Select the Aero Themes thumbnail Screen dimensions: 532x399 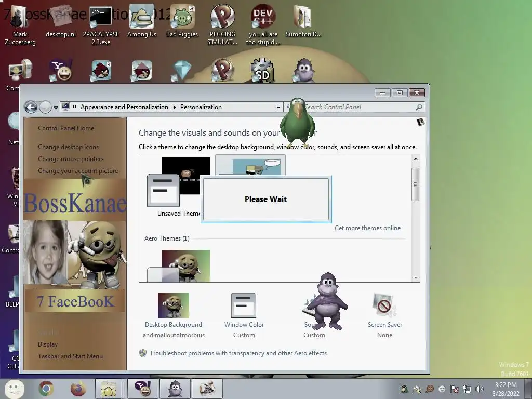click(179, 265)
